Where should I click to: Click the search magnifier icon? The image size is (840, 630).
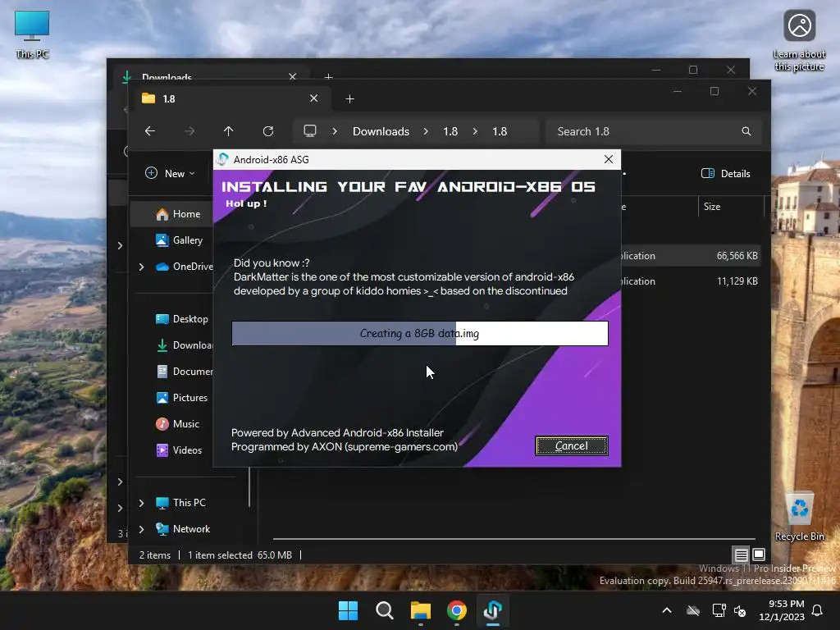click(746, 131)
